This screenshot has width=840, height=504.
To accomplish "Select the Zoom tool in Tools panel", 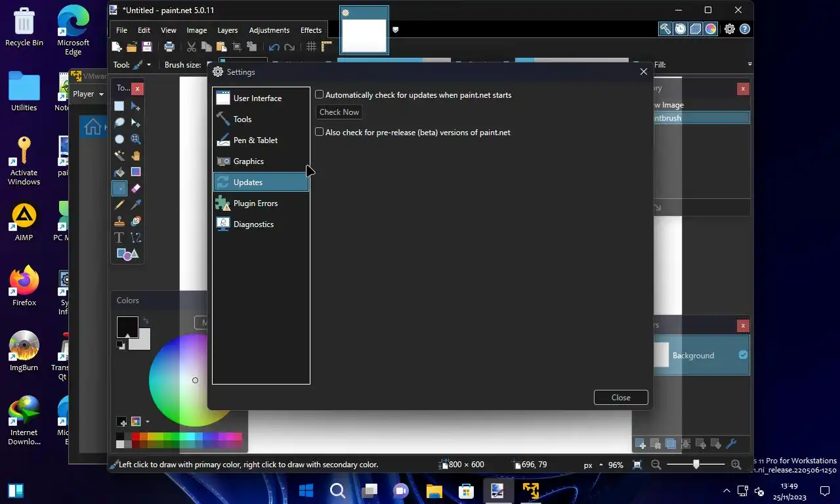I will [136, 139].
